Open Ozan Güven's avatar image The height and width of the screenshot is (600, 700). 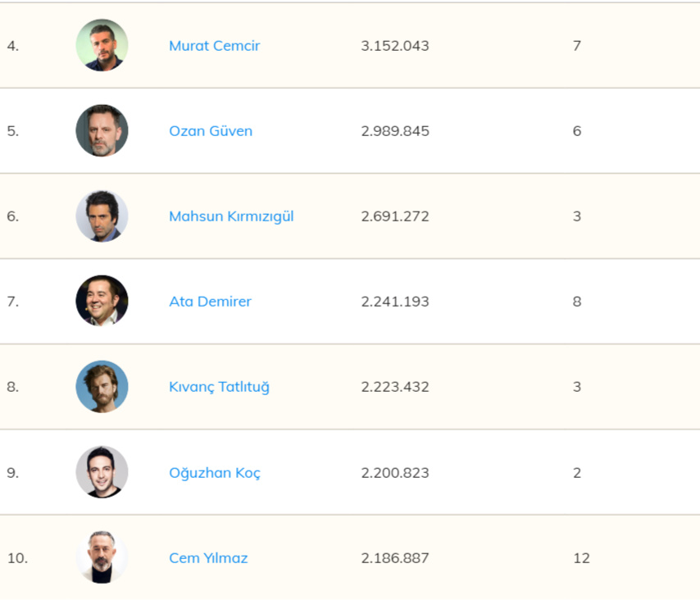[x=102, y=131]
